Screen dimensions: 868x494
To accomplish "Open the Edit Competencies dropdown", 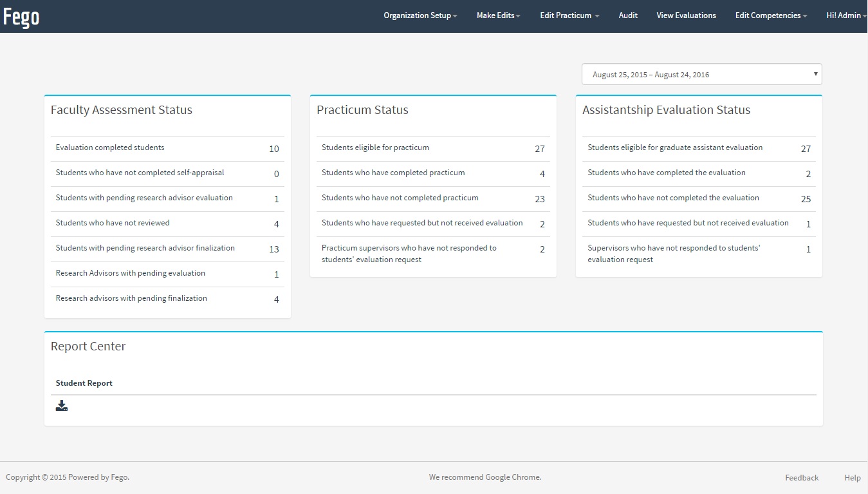I will point(771,15).
